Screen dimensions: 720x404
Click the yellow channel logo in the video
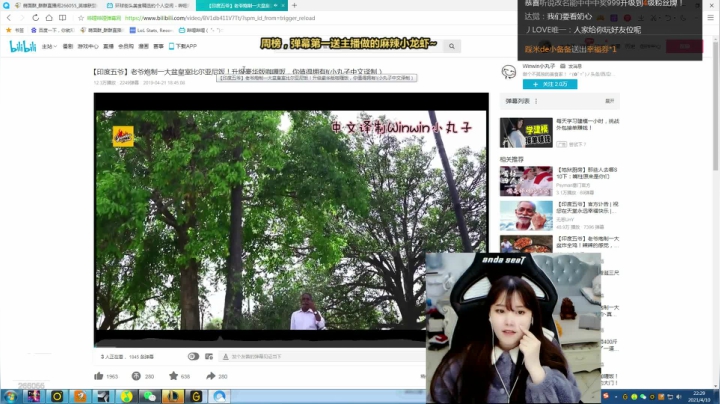[123, 136]
